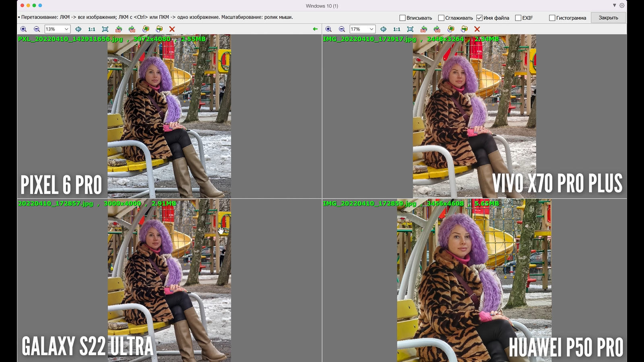Enable the EXIF checkbox
644x362 pixels.
tap(518, 18)
